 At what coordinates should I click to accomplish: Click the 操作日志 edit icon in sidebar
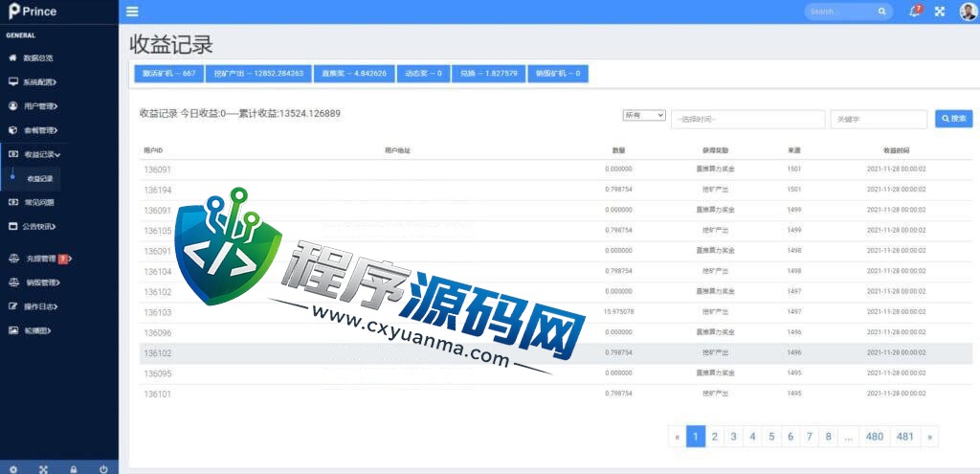tap(12, 306)
